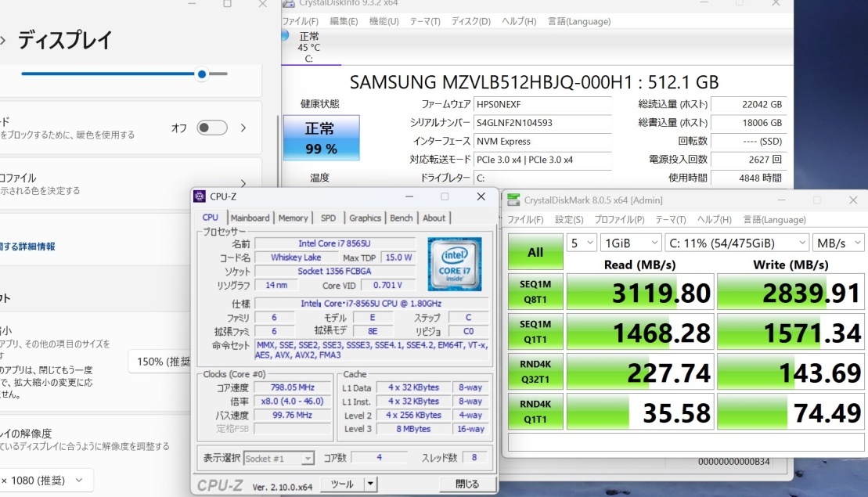Run the SEQ1M Q8T1 test
The height and width of the screenshot is (497, 868).
click(535, 292)
